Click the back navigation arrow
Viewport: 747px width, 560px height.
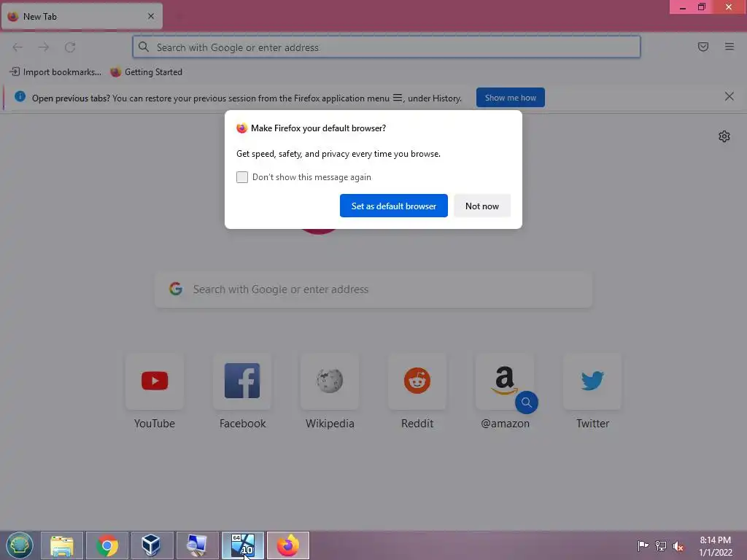(x=18, y=47)
